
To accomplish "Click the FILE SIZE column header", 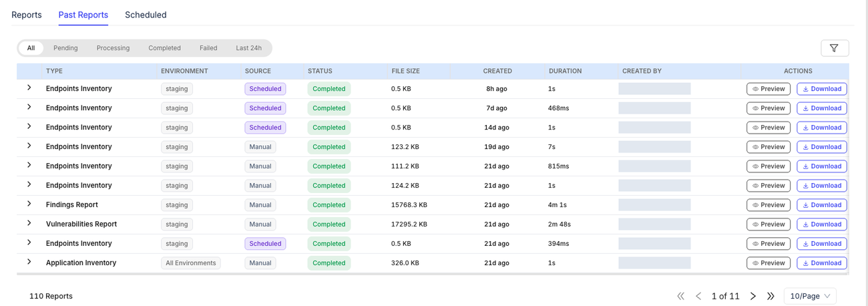I will 406,71.
